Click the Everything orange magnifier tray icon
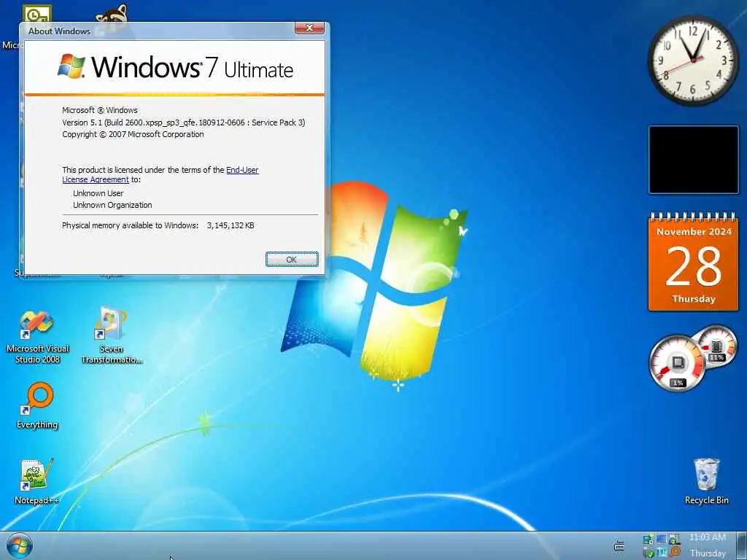The width and height of the screenshot is (747, 560). [675, 552]
